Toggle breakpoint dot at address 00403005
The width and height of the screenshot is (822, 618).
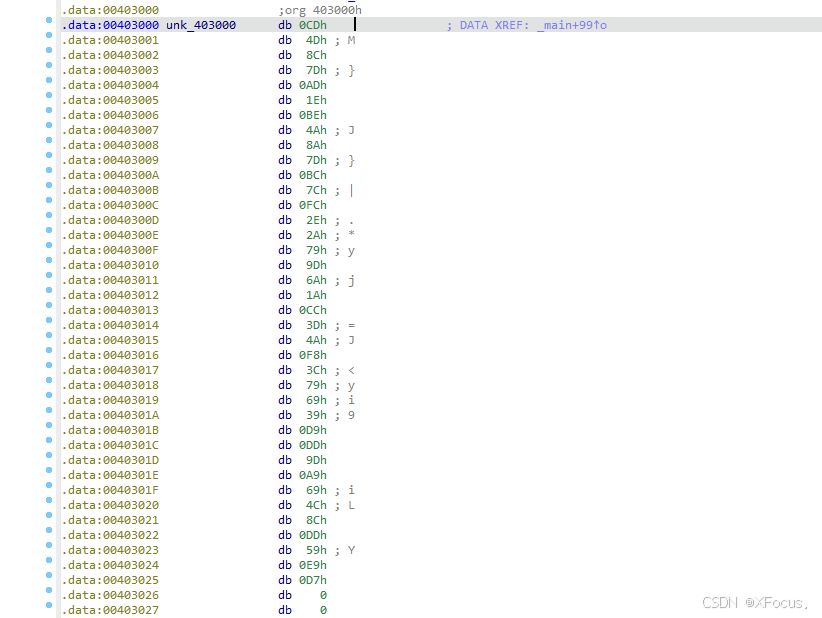49,95
